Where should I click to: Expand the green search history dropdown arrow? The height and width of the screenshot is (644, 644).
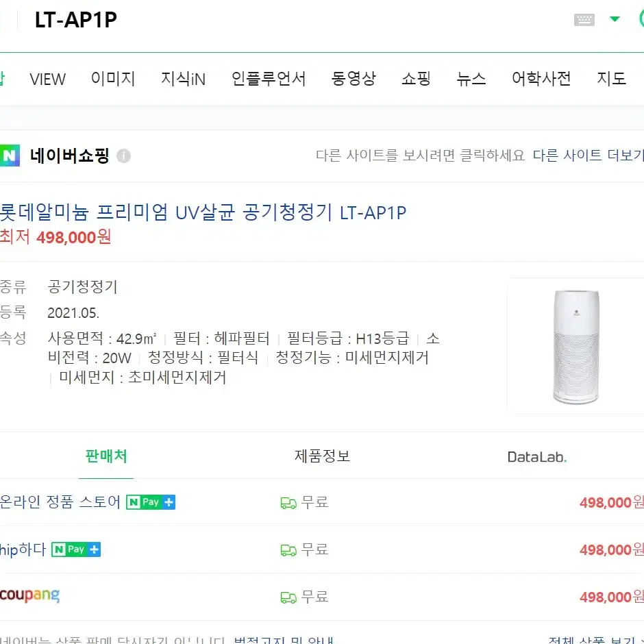[x=615, y=19]
